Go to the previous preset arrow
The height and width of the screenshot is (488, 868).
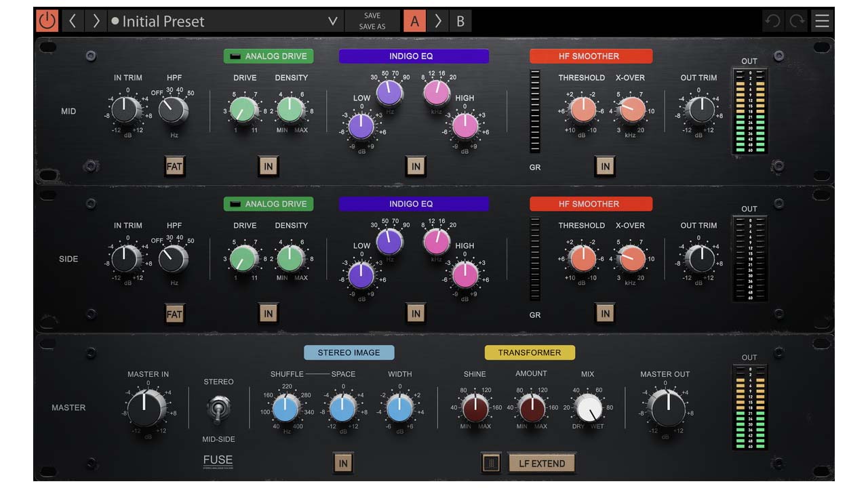(x=73, y=21)
